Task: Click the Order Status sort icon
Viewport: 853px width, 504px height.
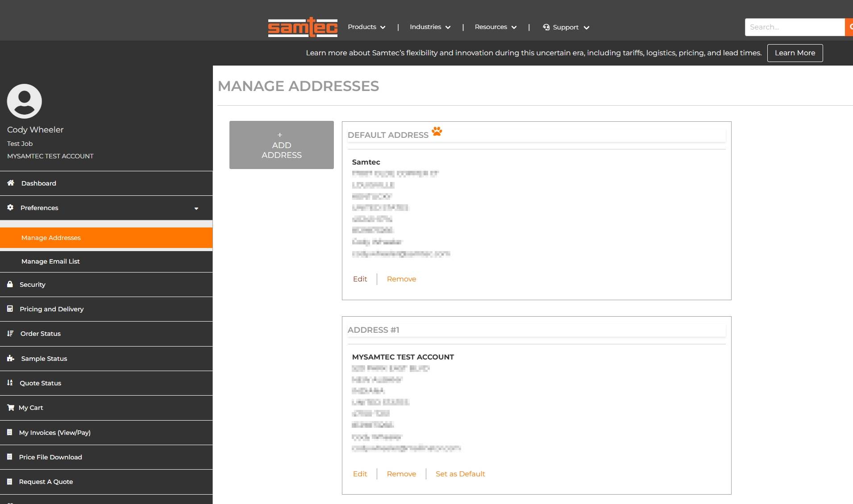Action: (x=10, y=333)
